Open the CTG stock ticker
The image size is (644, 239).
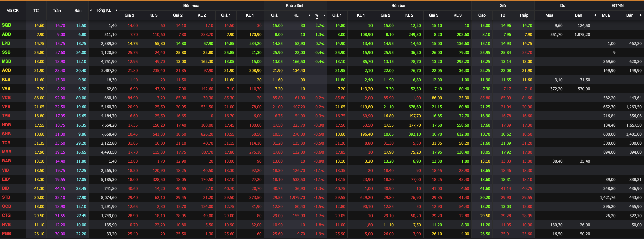tap(6, 216)
